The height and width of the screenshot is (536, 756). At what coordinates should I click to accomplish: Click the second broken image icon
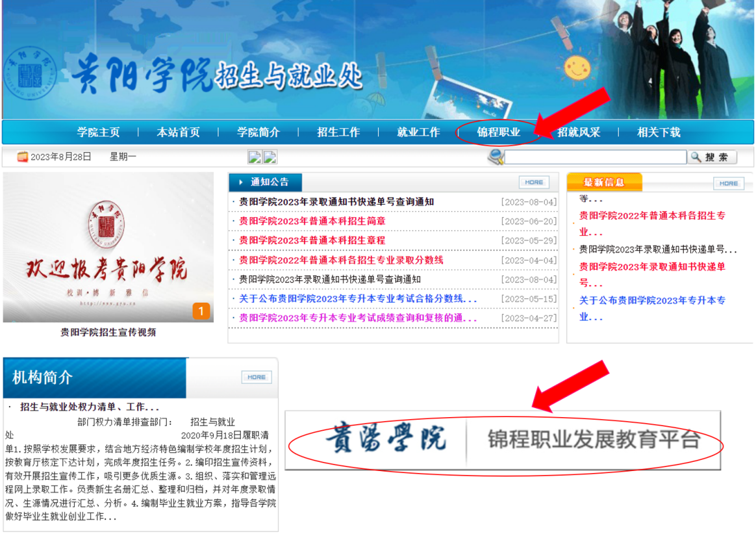tap(270, 157)
